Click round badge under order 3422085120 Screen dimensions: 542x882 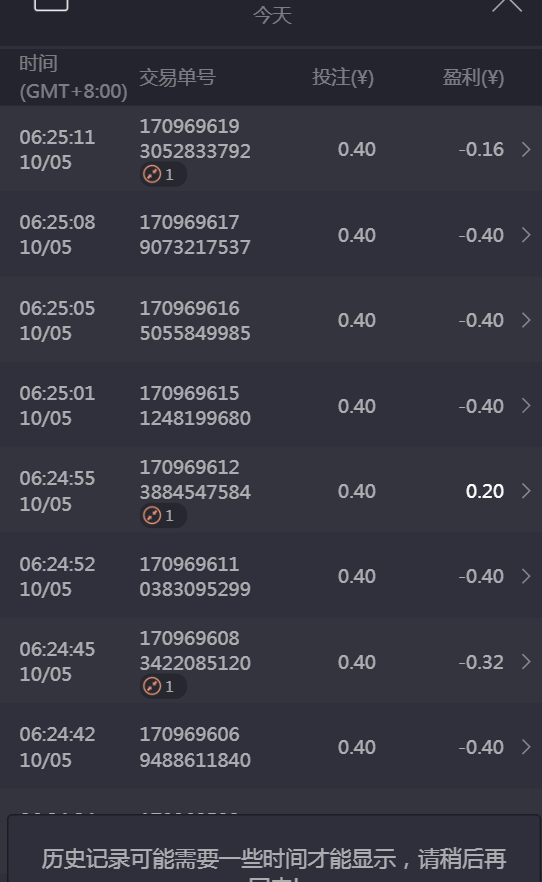[x=163, y=686]
